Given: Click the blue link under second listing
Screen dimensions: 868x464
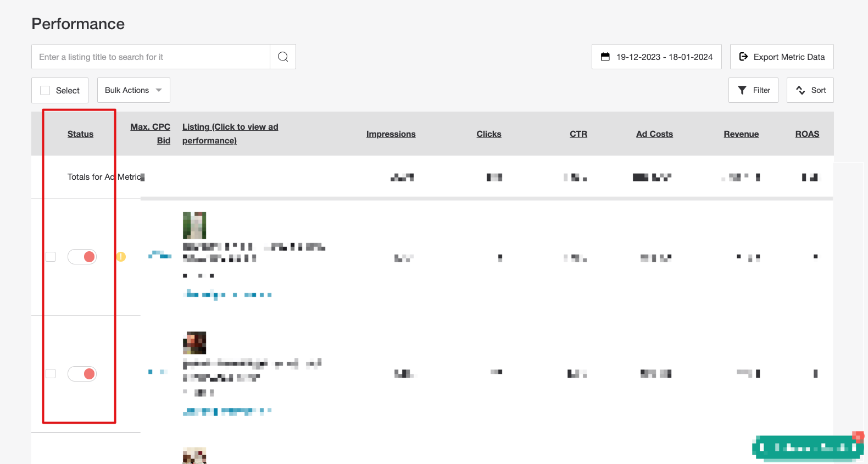Looking at the screenshot, I should (x=227, y=411).
